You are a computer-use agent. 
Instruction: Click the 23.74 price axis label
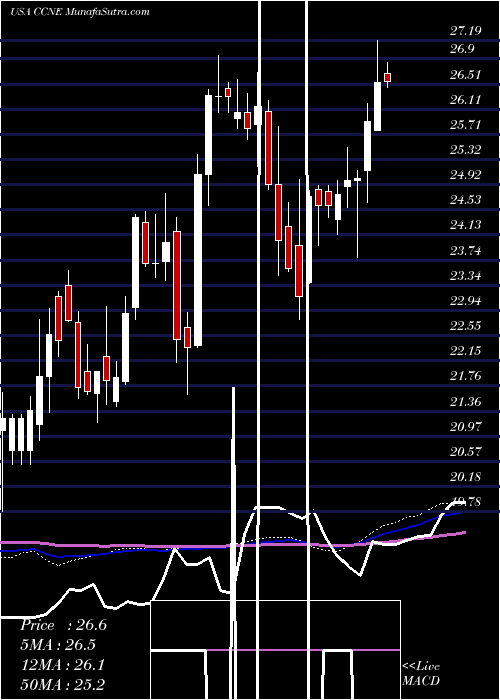point(466,251)
